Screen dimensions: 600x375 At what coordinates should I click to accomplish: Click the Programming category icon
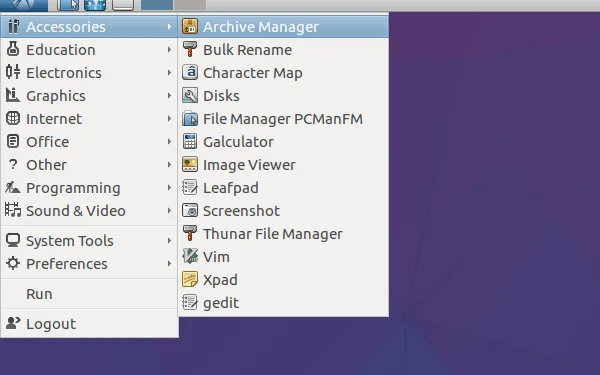click(13, 187)
